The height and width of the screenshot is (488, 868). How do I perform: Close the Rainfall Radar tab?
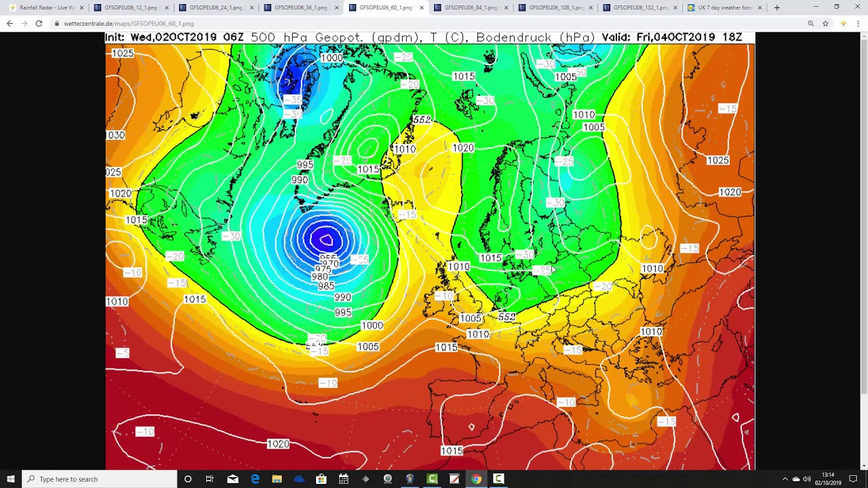82,7
